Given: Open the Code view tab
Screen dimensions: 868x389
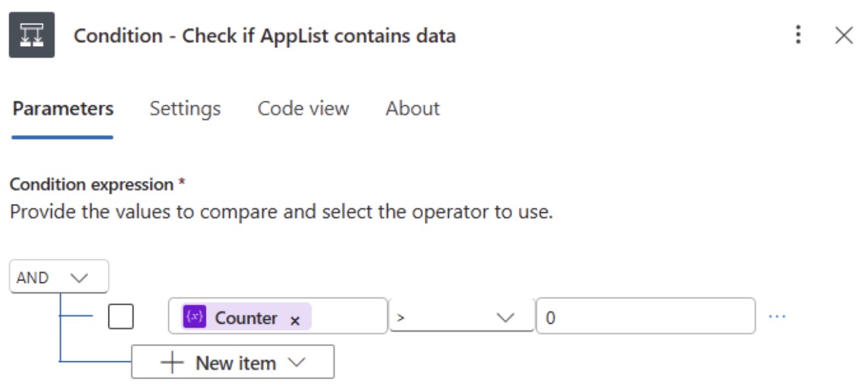Looking at the screenshot, I should [303, 109].
